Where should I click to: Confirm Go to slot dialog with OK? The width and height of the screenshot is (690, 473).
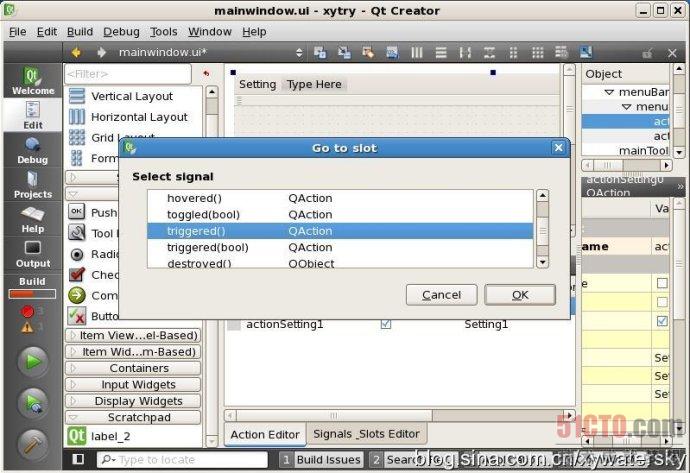[520, 295]
